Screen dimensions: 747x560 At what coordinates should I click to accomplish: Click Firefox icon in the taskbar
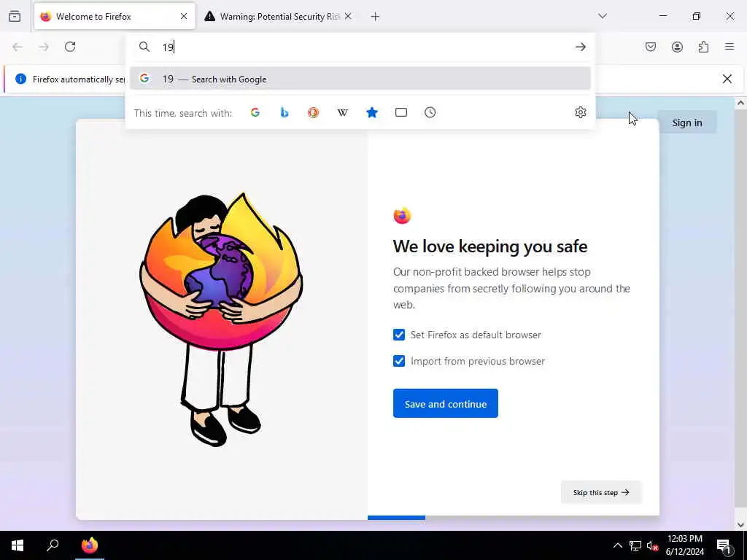point(90,545)
